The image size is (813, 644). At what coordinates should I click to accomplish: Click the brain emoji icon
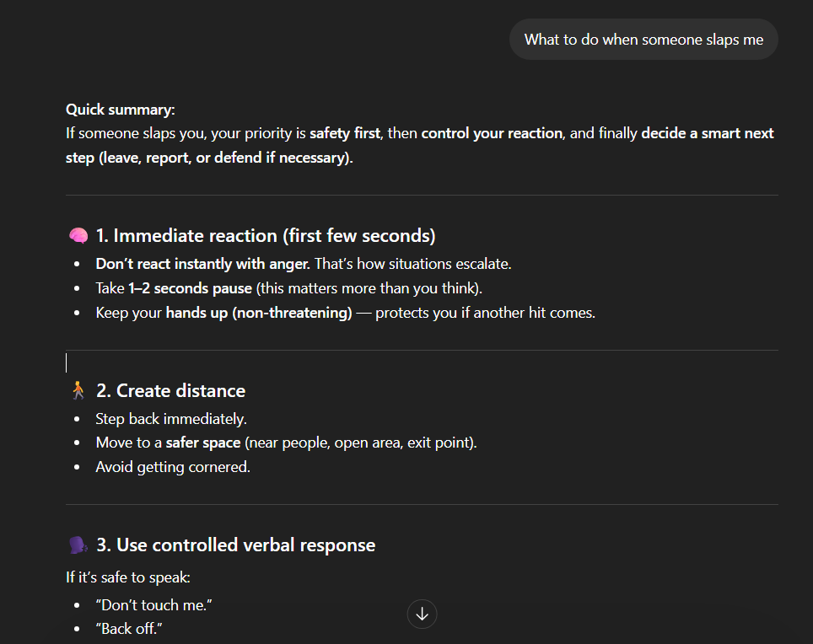click(78, 236)
